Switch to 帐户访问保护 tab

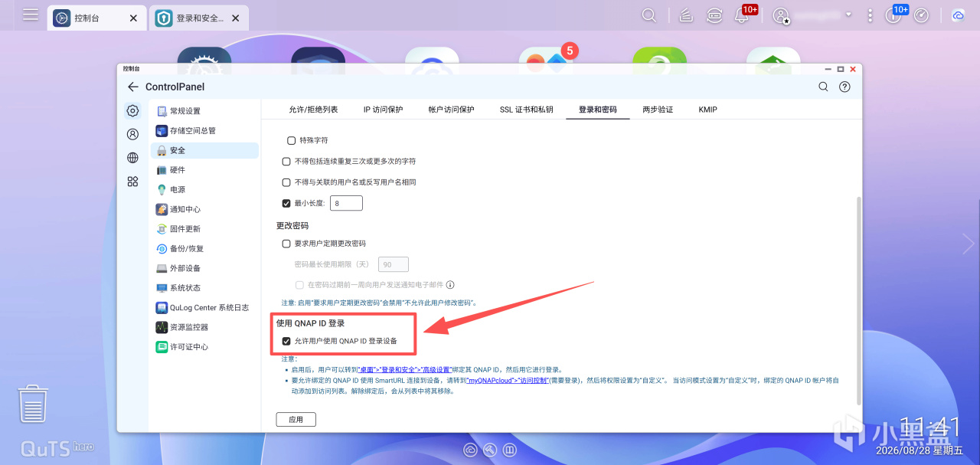pyautogui.click(x=452, y=110)
